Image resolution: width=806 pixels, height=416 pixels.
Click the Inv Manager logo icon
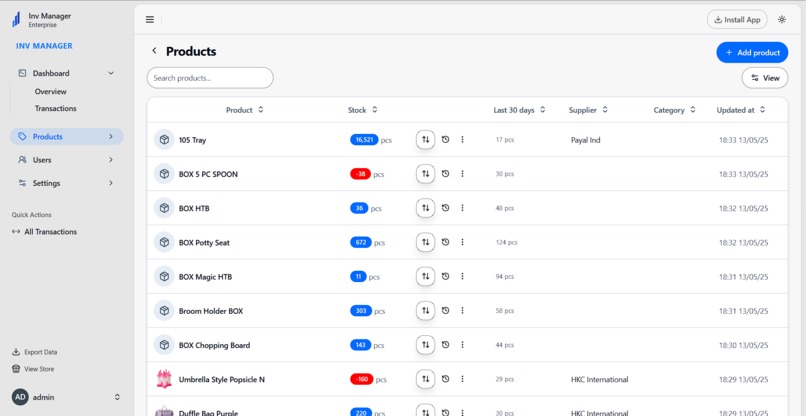pyautogui.click(x=16, y=20)
